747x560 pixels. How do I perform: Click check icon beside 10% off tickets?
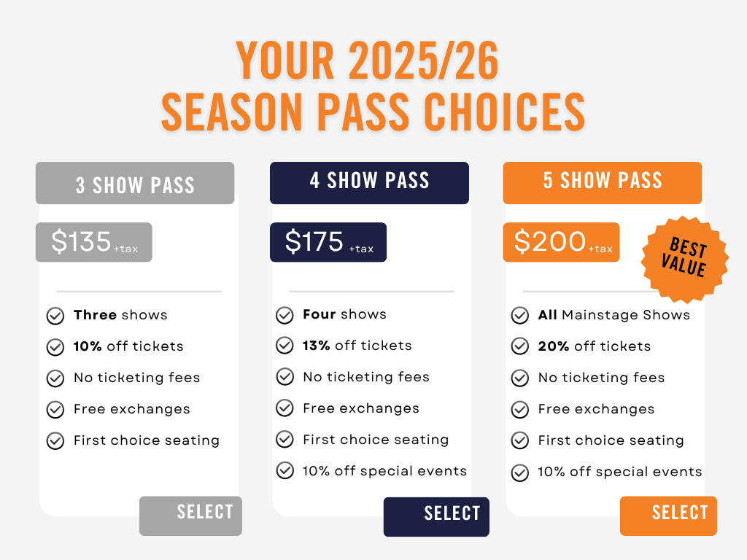pos(55,347)
